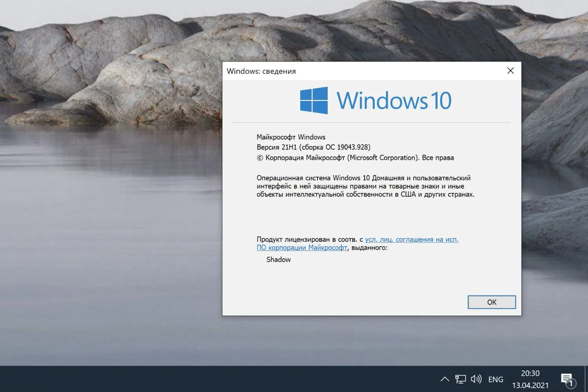Open Action Center with the notification icon

pos(567,377)
